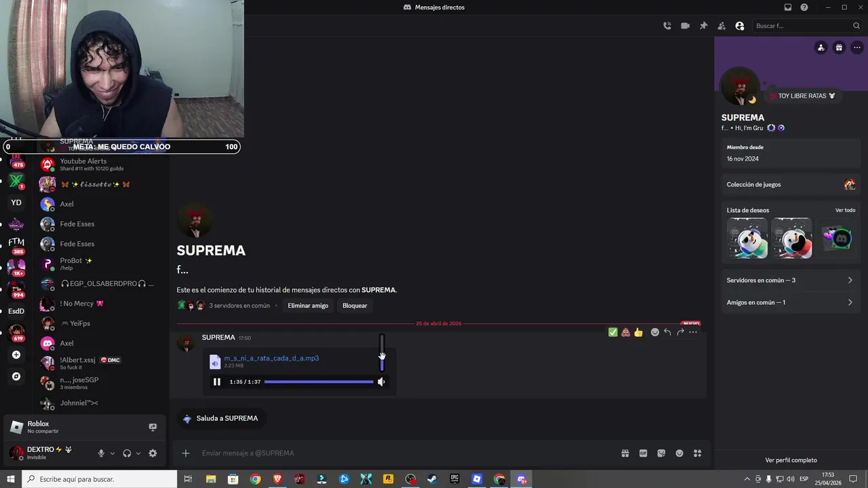Open gift icon in message bar
Image resolution: width=868 pixels, height=488 pixels.
[x=625, y=453]
